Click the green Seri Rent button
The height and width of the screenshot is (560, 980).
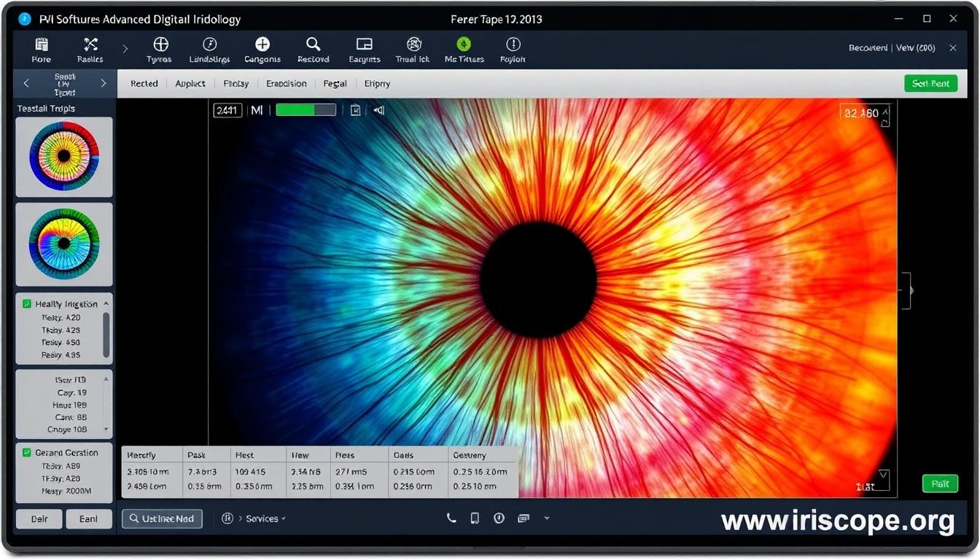930,84
